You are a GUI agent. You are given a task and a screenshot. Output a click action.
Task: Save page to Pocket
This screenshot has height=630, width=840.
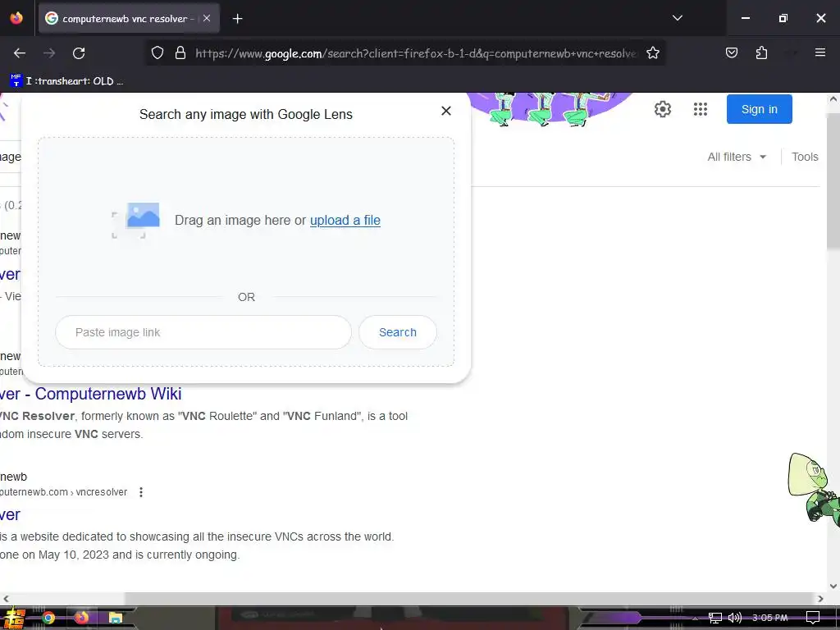pyautogui.click(x=731, y=53)
